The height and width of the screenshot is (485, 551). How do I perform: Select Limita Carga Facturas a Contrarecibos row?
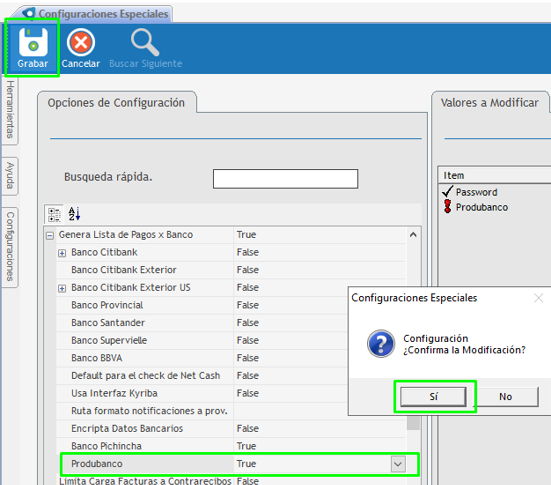tap(145, 481)
